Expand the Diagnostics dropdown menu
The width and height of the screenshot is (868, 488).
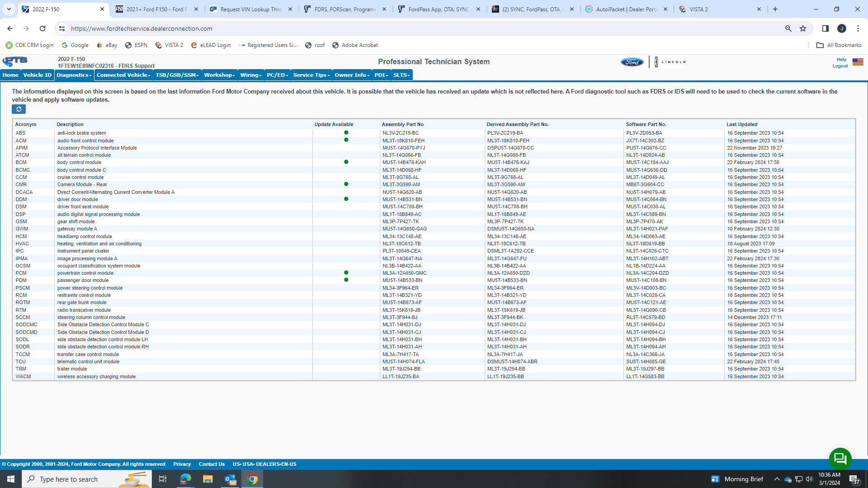(74, 75)
